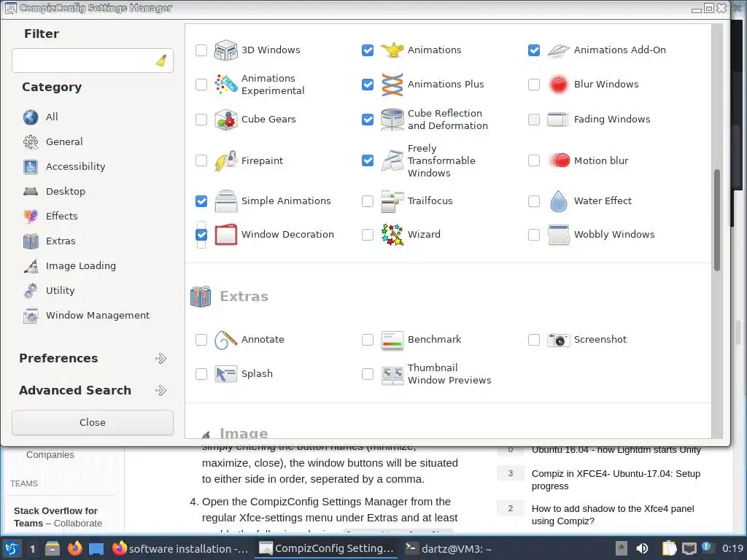747x560 pixels.
Task: Enable the Wobbly Windows checkbox
Action: [x=533, y=235]
